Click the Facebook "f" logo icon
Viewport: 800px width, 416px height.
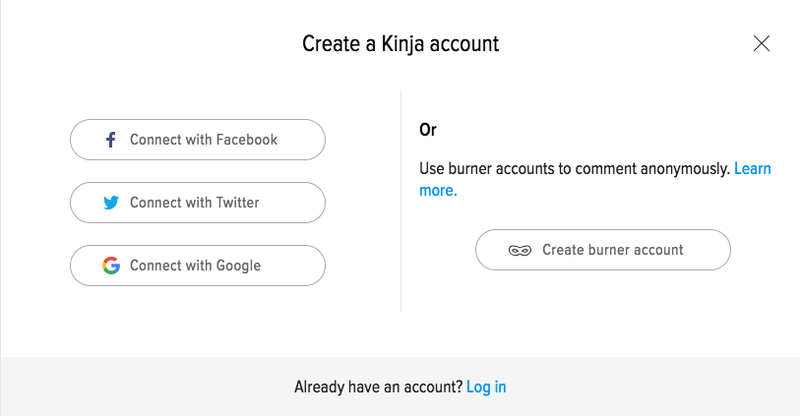[111, 140]
